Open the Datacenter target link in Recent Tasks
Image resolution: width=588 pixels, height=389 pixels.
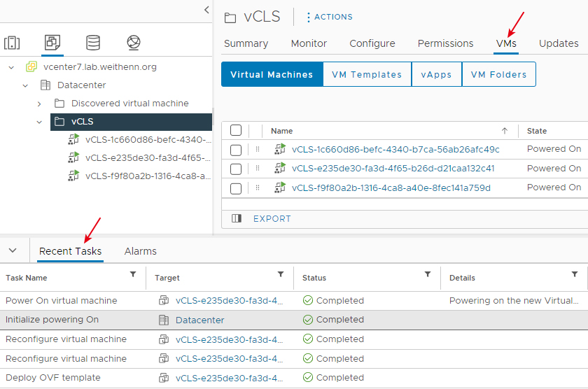pyautogui.click(x=200, y=320)
